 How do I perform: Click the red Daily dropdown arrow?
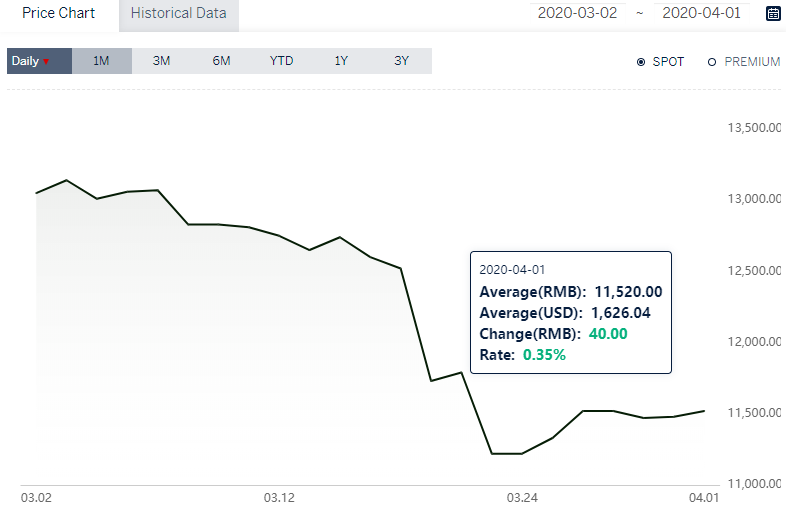click(46, 62)
